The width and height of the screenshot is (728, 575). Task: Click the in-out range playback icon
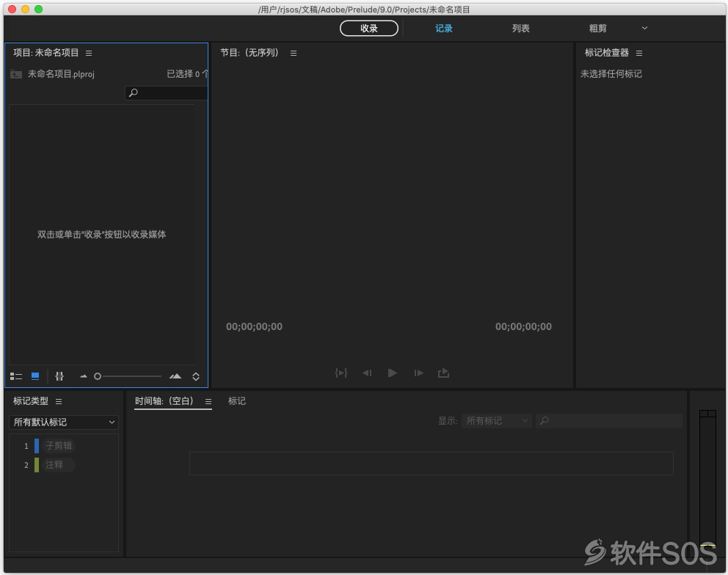click(x=341, y=373)
